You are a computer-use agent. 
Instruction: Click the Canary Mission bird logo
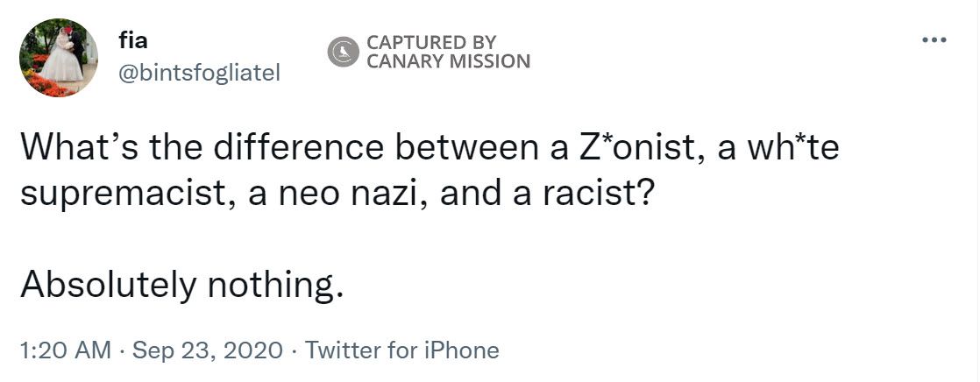point(344,53)
